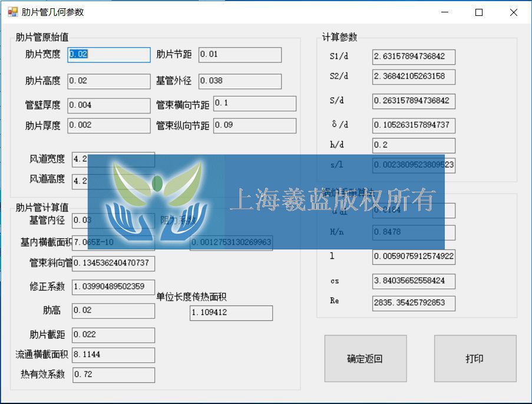Click the S1/d parameter field
The height and width of the screenshot is (404, 532).
point(414,57)
